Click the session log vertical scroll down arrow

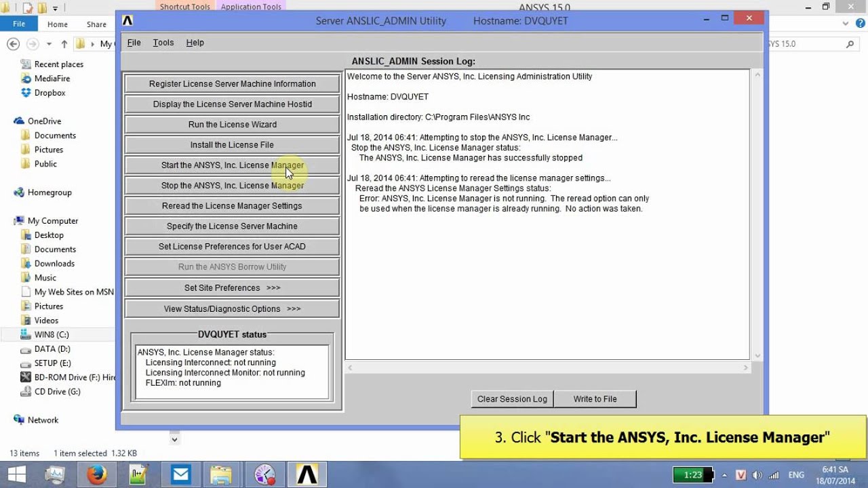pyautogui.click(x=757, y=356)
